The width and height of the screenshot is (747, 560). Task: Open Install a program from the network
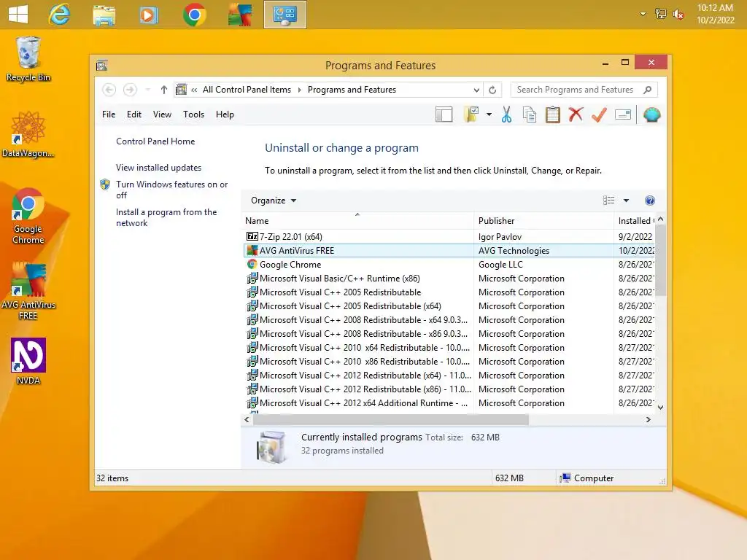166,217
